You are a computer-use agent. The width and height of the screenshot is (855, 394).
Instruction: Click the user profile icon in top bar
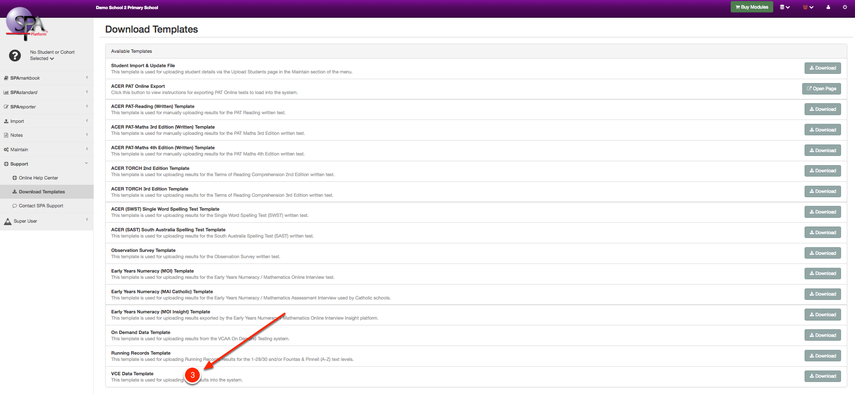pos(828,7)
